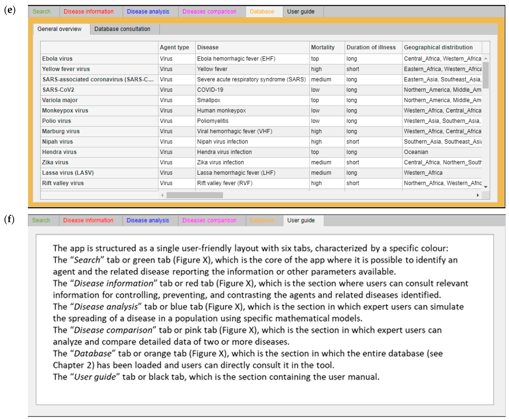Open Disease information tab in upper panel
The image size is (509, 420).
point(89,12)
